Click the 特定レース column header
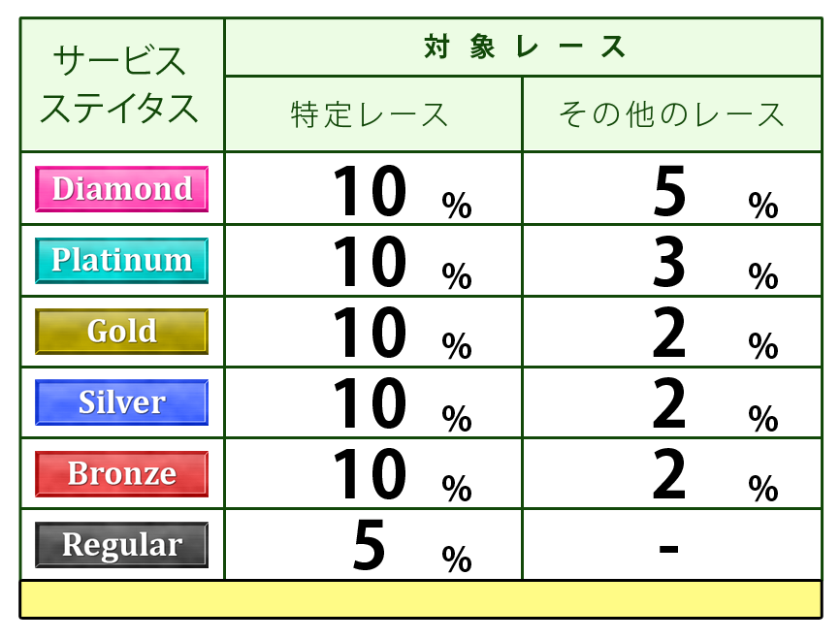Image resolution: width=840 pixels, height=640 pixels. click(x=372, y=114)
